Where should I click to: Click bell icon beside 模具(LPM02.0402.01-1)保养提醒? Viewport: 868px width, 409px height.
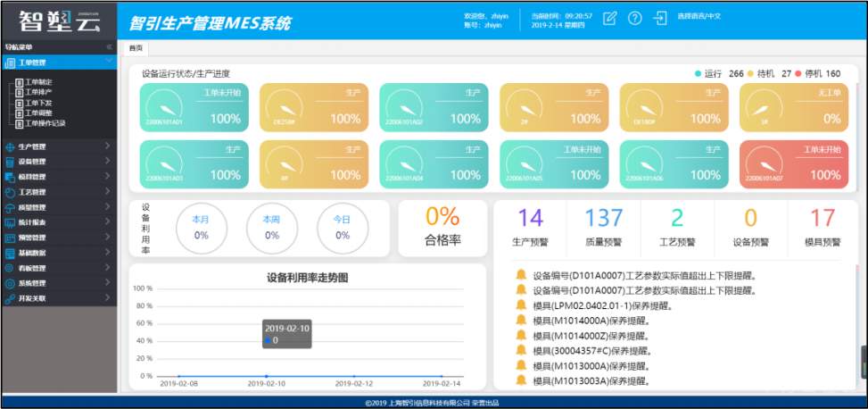point(521,305)
